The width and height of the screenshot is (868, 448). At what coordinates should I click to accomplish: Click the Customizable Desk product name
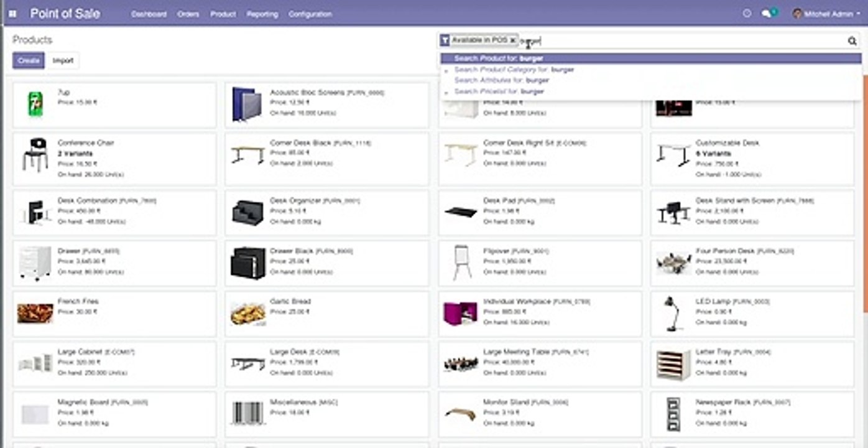pos(727,142)
